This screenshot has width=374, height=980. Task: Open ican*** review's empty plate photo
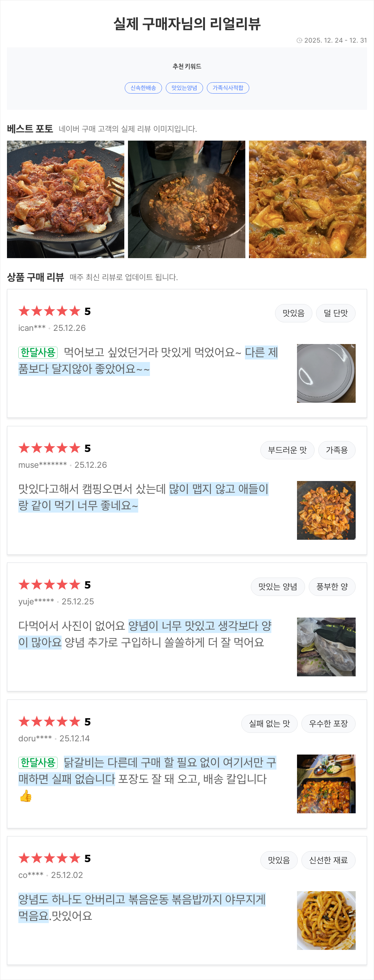(326, 373)
